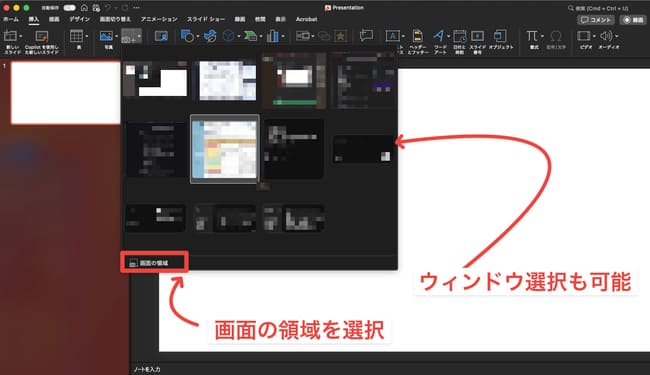Switch to the ホーム tab
The image size is (650, 375).
11,19
